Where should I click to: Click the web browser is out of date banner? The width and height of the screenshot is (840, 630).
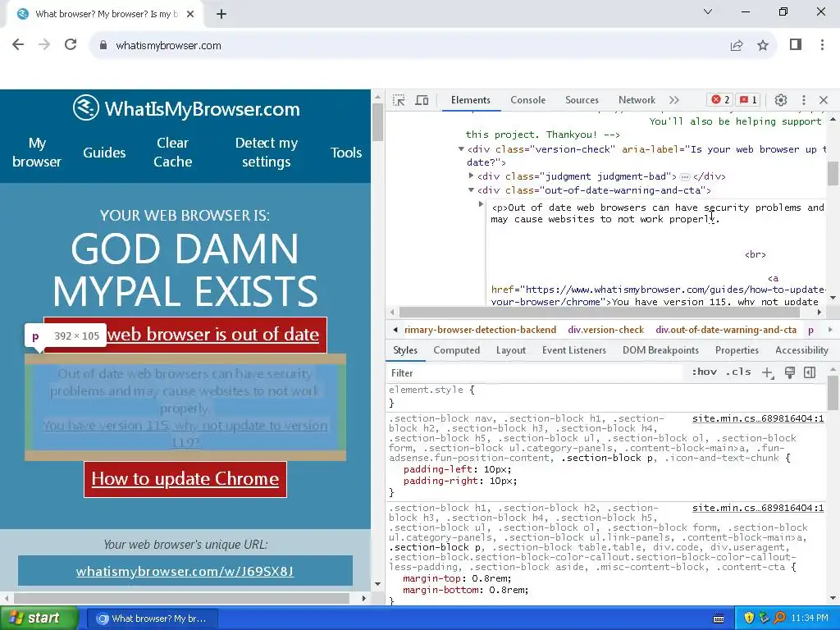click(x=185, y=335)
